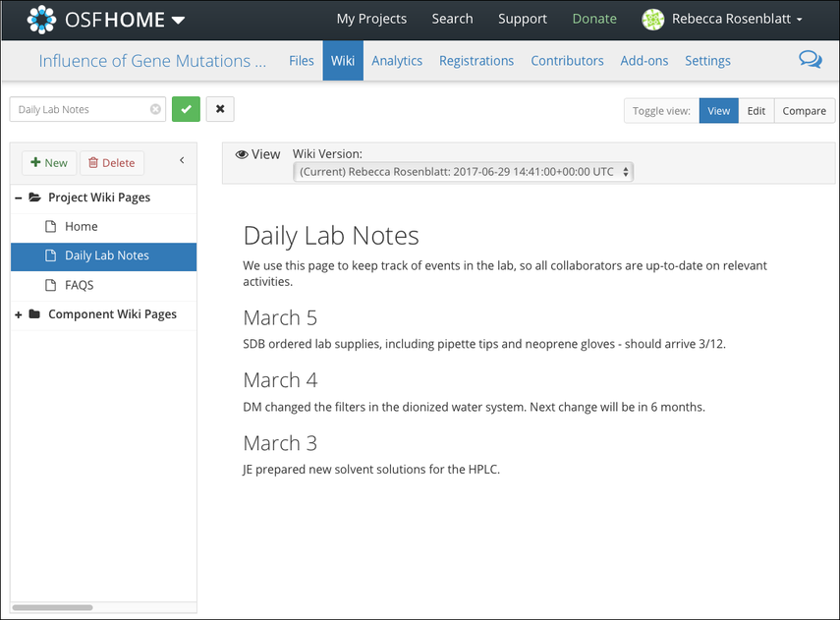The image size is (840, 620).
Task: Switch to the Wiki tab
Action: pos(343,61)
